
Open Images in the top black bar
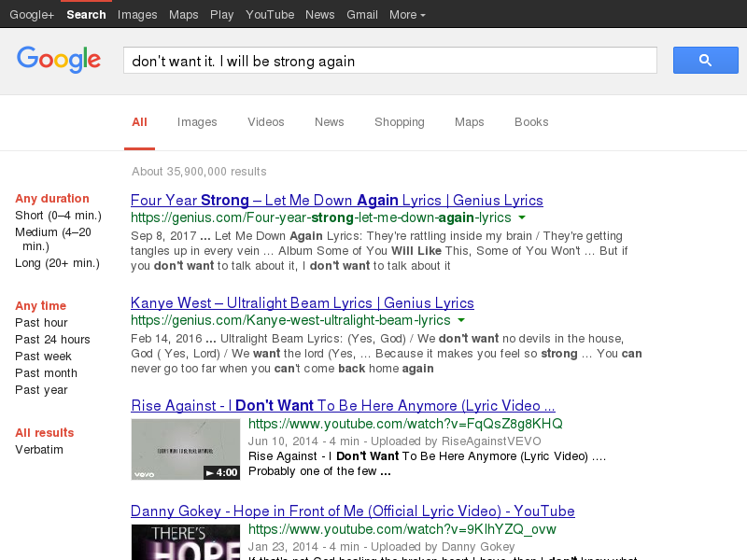[137, 15]
